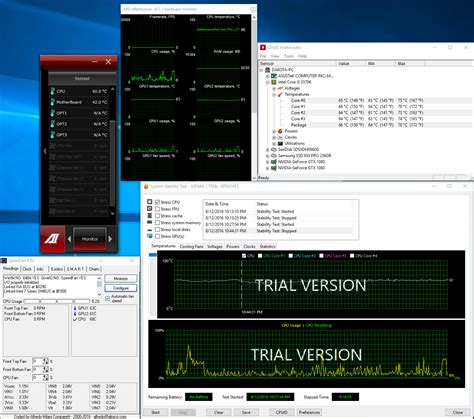
Task: Open the S.M.A.R.T. tab in SpeedFan
Action: 76,269
